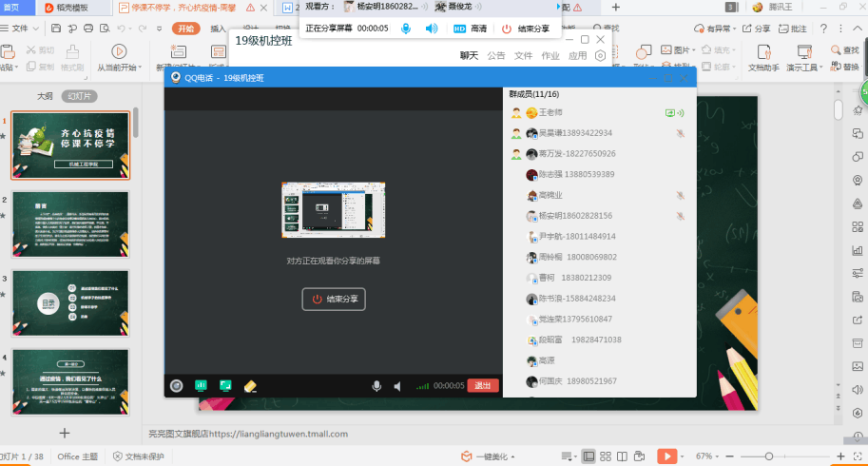Expand the 图片 dropdown in the ribbon
The image size is (868, 466).
click(x=694, y=49)
